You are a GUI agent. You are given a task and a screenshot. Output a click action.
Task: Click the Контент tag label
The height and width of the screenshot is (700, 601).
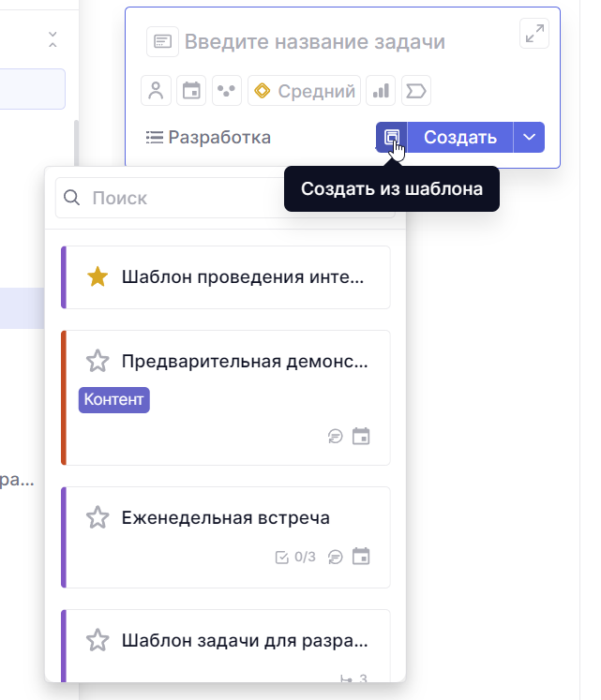[114, 400]
